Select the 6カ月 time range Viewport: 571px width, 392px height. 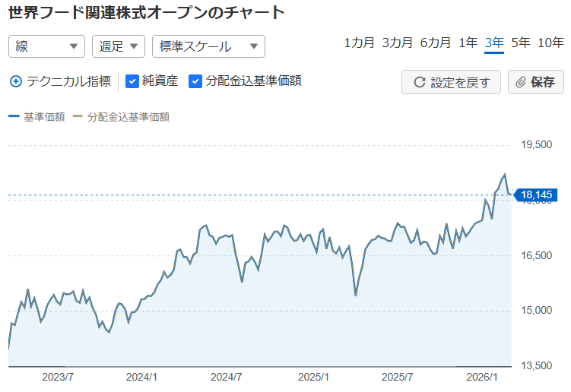tap(436, 43)
